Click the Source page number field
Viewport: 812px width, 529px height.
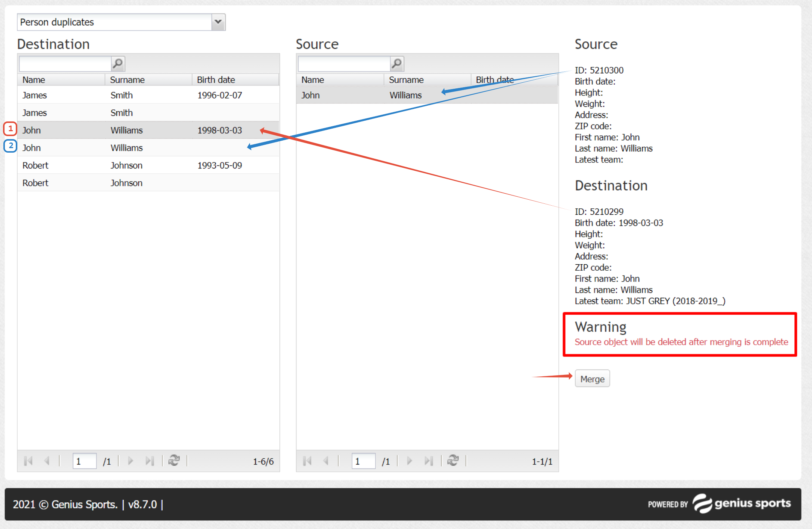click(x=363, y=461)
